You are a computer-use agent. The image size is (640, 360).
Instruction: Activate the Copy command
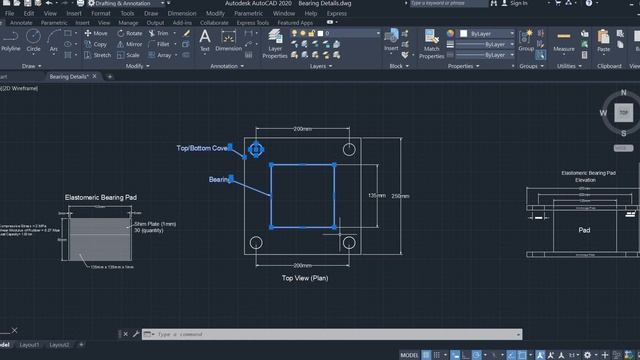coord(96,44)
